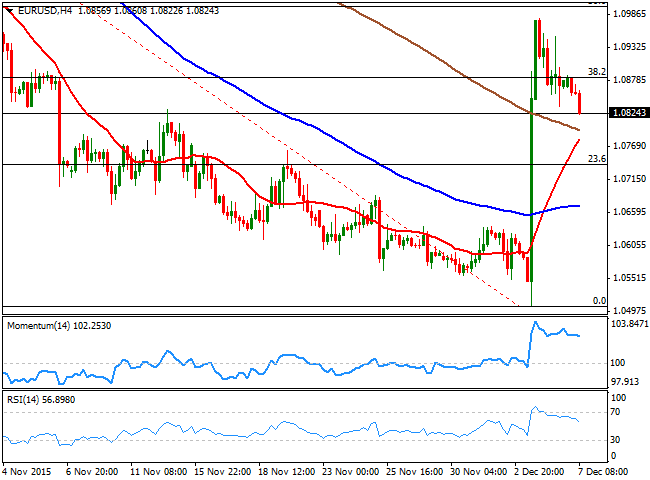Screen dimensions: 650x480
Task: Select the 23.6 Fibonacci level label
Action: [x=597, y=158]
